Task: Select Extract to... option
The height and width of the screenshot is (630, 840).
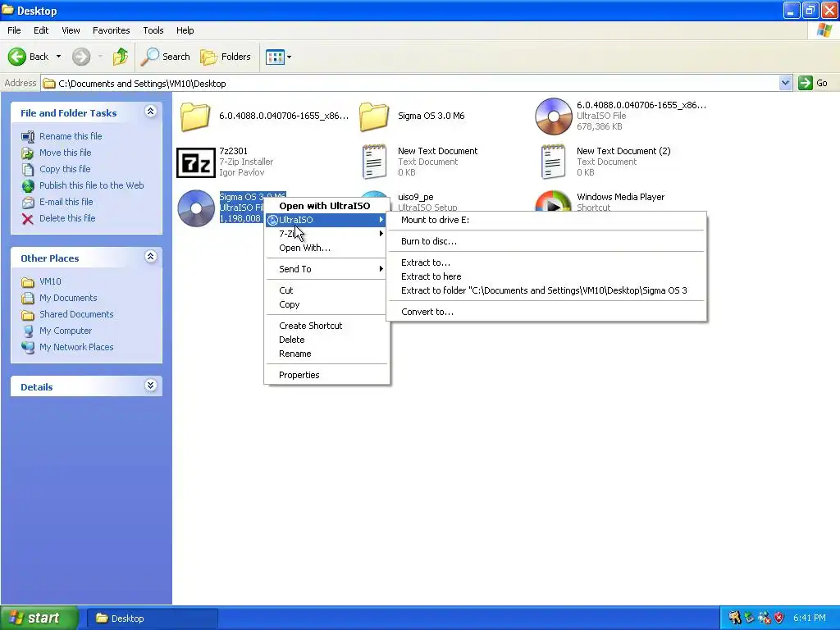Action: click(546, 262)
